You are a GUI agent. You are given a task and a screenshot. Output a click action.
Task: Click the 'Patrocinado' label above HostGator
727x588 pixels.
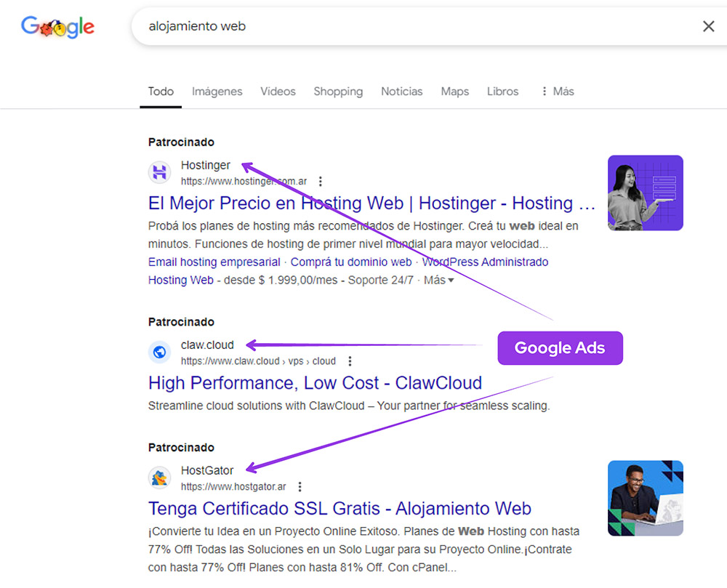(181, 447)
